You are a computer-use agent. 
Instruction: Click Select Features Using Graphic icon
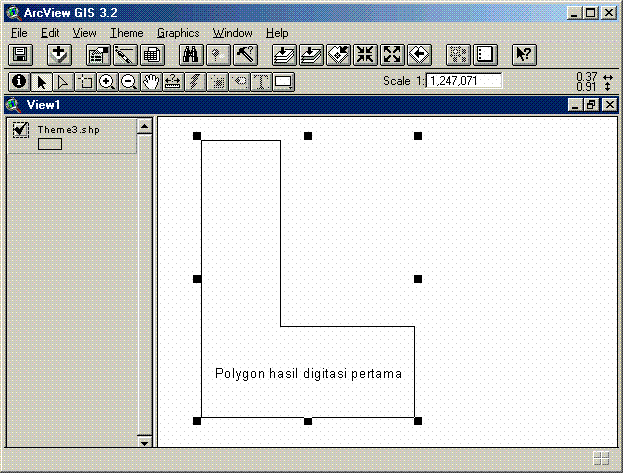[458, 55]
